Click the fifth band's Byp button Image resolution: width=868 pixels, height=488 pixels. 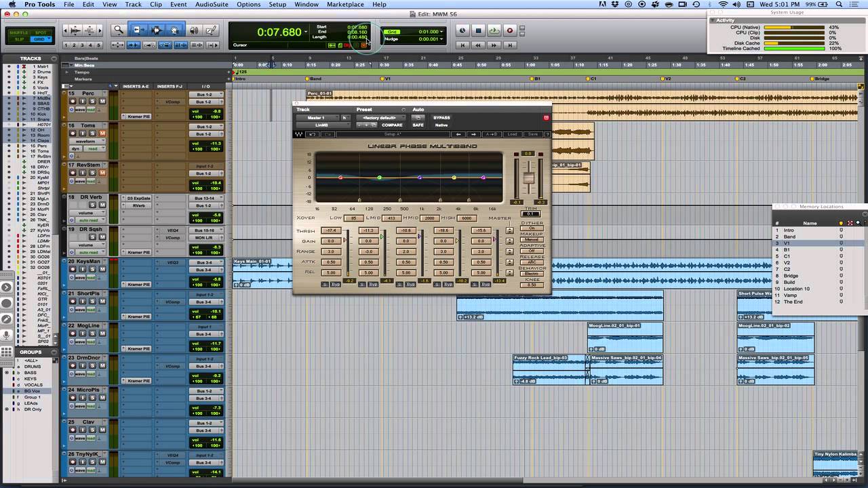click(x=485, y=284)
